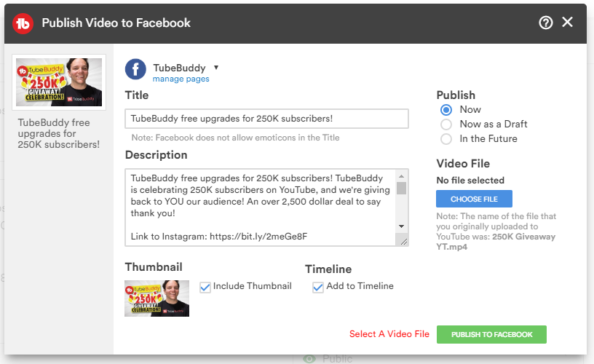Toggle the Add to Timeline checkbox
594x364 pixels.
click(x=318, y=287)
